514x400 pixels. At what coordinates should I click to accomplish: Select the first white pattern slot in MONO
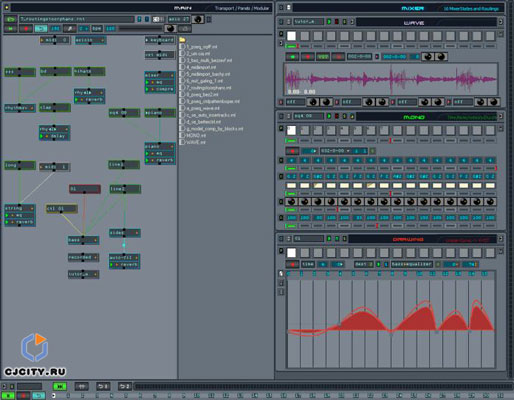pyautogui.click(x=291, y=130)
